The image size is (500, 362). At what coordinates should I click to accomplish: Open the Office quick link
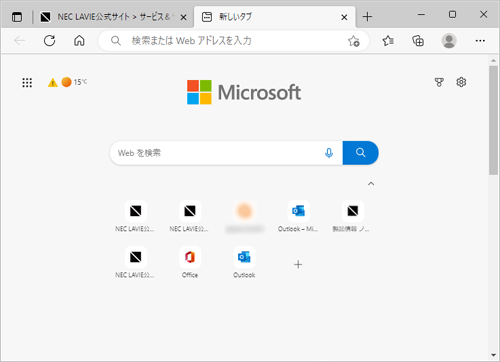point(190,262)
